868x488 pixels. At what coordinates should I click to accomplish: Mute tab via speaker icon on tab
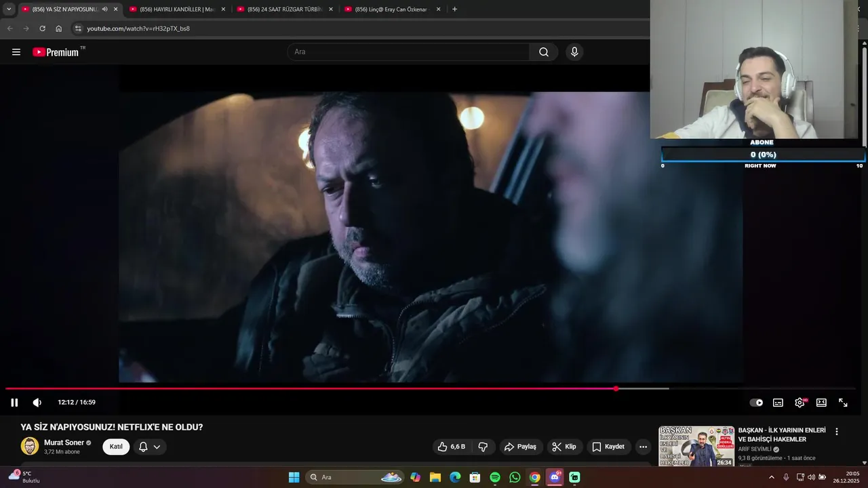[104, 9]
